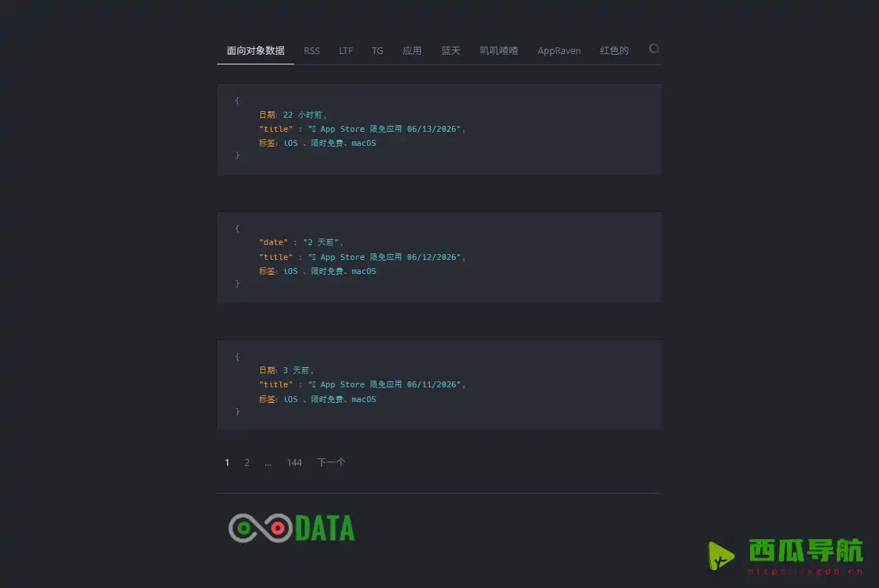Screen dimensions: 879x588
Task: Open the search icon in navigation
Action: click(x=654, y=49)
